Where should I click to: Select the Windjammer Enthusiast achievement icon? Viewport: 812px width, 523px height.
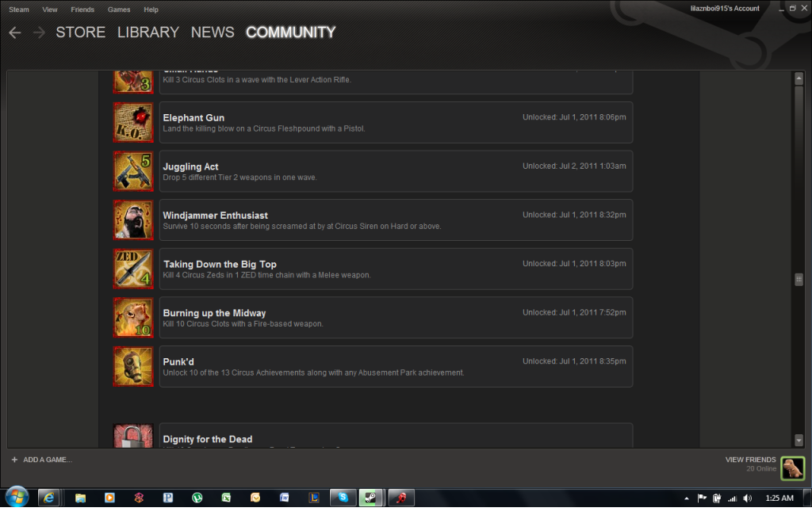tap(133, 220)
